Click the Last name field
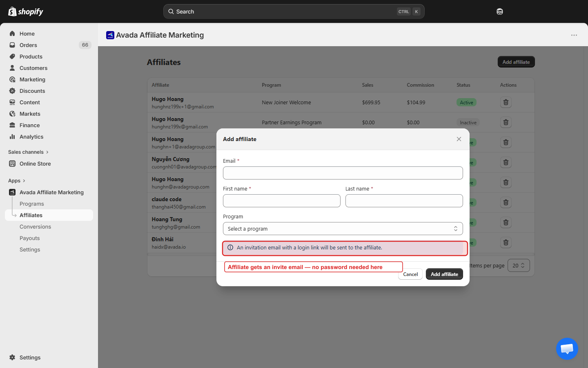588x368 pixels. point(404,201)
